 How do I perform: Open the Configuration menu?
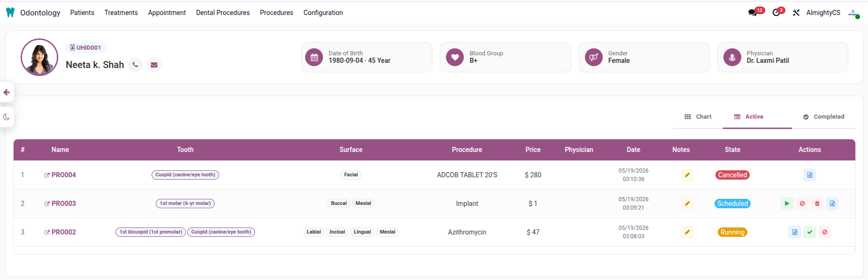(x=323, y=13)
